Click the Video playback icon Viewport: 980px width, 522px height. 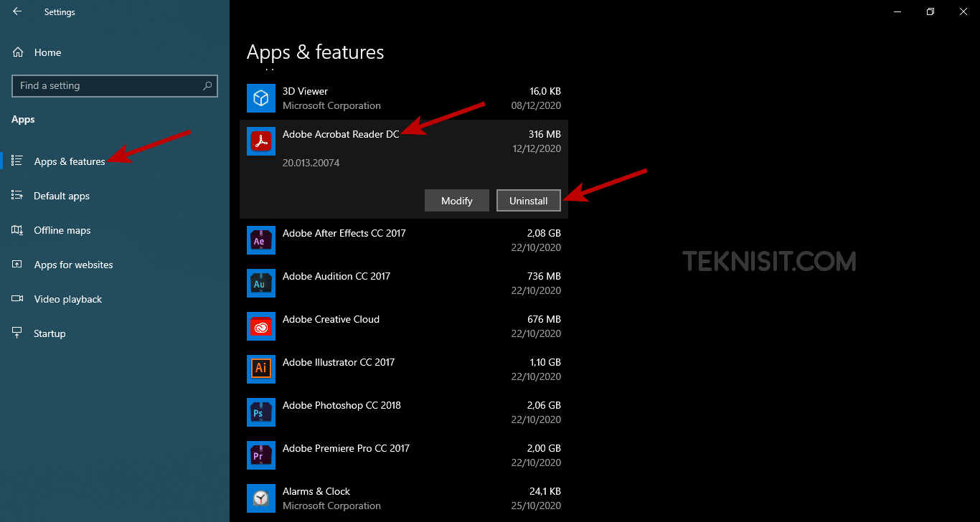[17, 299]
